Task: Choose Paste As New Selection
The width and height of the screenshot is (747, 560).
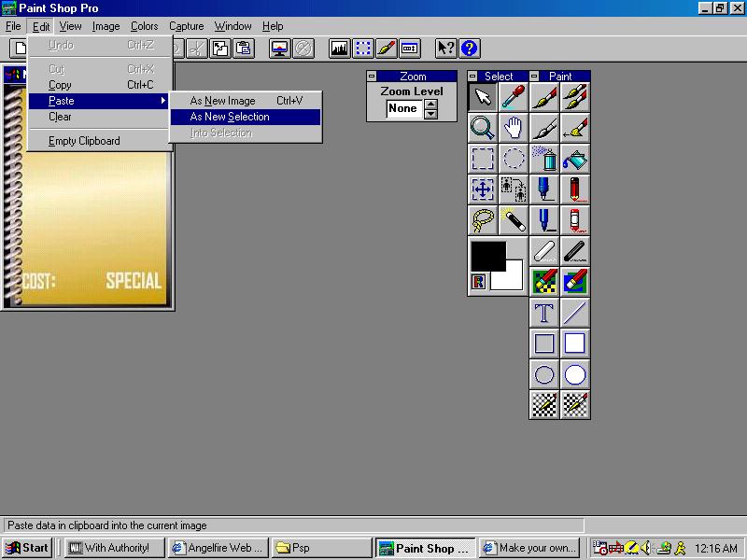Action: click(230, 117)
